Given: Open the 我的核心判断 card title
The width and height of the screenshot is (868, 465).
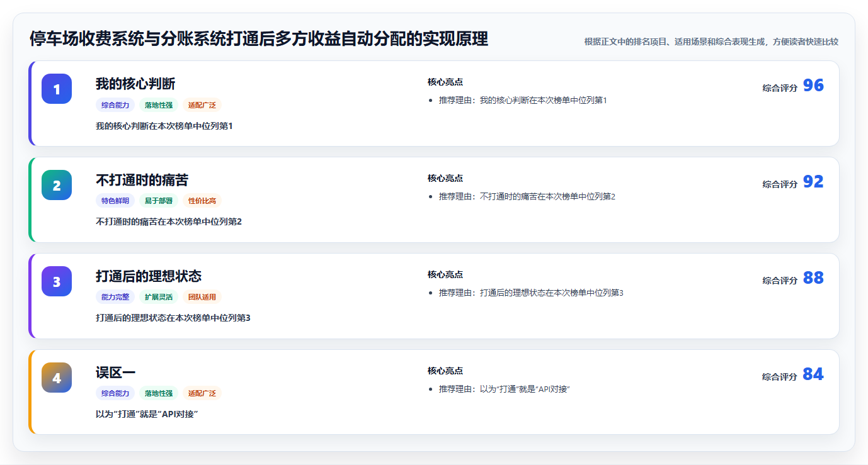Looking at the screenshot, I should 135,84.
